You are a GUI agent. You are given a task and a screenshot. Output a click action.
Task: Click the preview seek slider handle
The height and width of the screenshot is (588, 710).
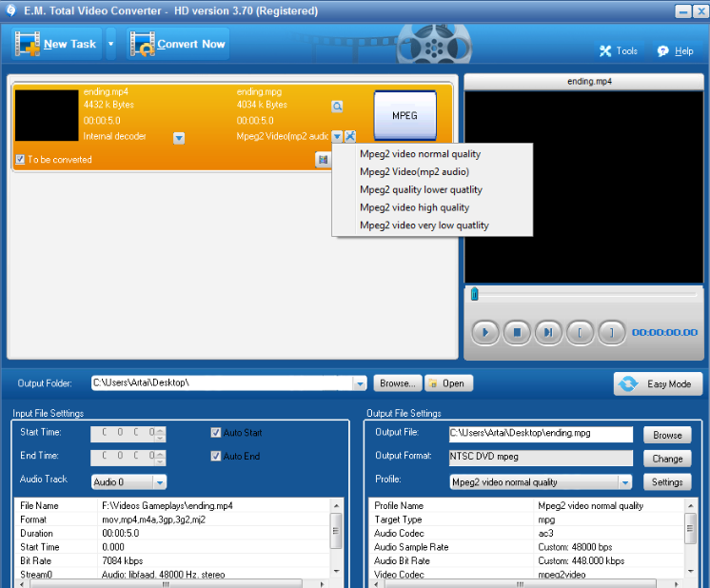point(475,294)
